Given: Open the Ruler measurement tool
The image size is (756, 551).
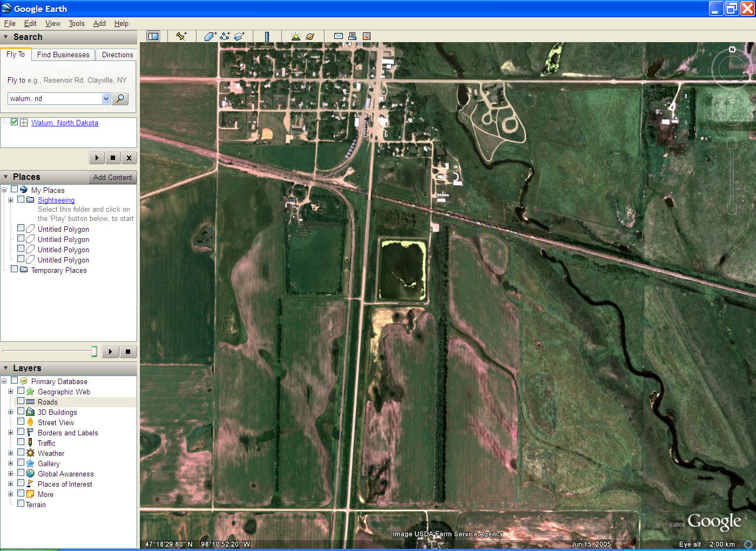Looking at the screenshot, I should (267, 36).
